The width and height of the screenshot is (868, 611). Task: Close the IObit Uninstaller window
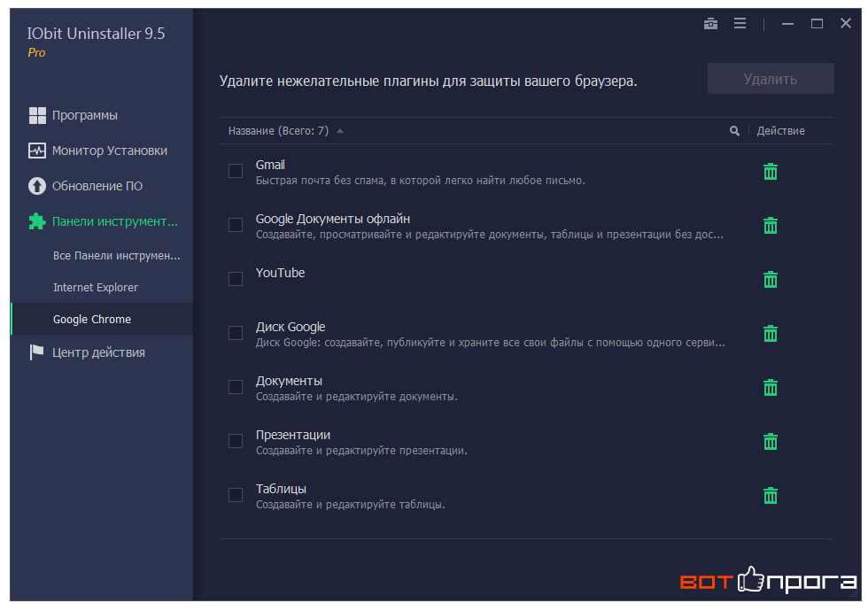[x=845, y=23]
